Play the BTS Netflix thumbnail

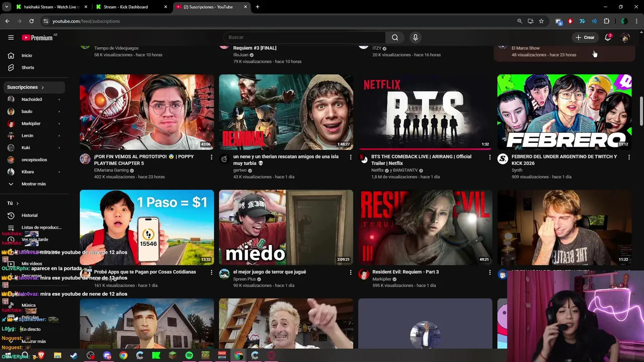point(425,112)
